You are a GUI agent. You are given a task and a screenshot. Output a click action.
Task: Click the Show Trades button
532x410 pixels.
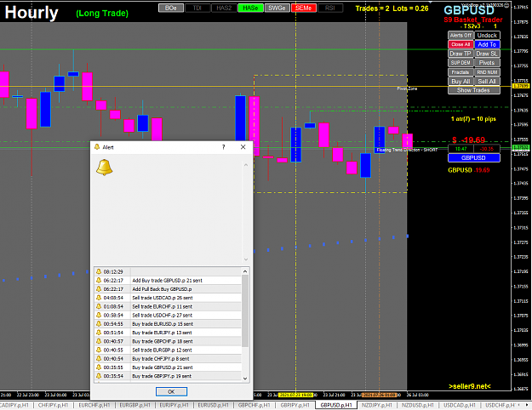click(473, 90)
